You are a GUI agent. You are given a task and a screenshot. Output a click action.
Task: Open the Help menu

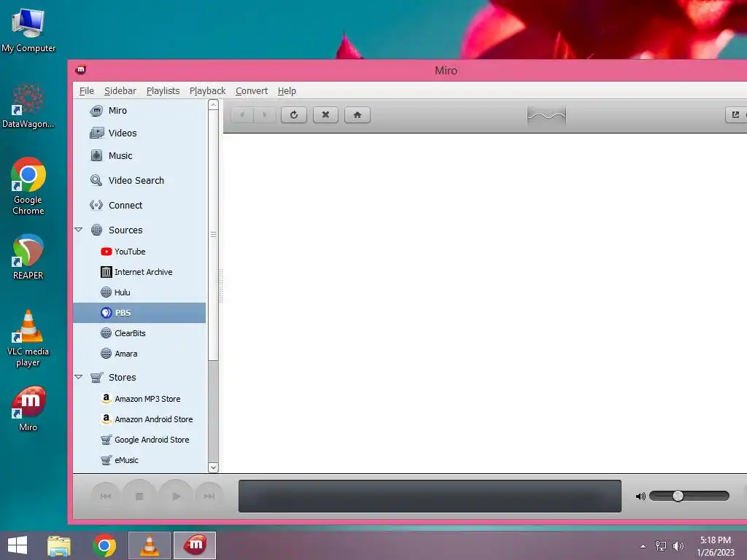click(x=287, y=91)
